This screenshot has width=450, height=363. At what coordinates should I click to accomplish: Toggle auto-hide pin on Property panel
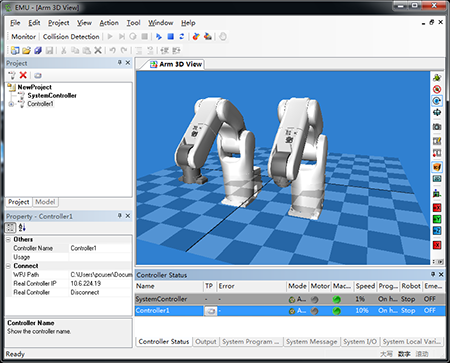coord(120,216)
